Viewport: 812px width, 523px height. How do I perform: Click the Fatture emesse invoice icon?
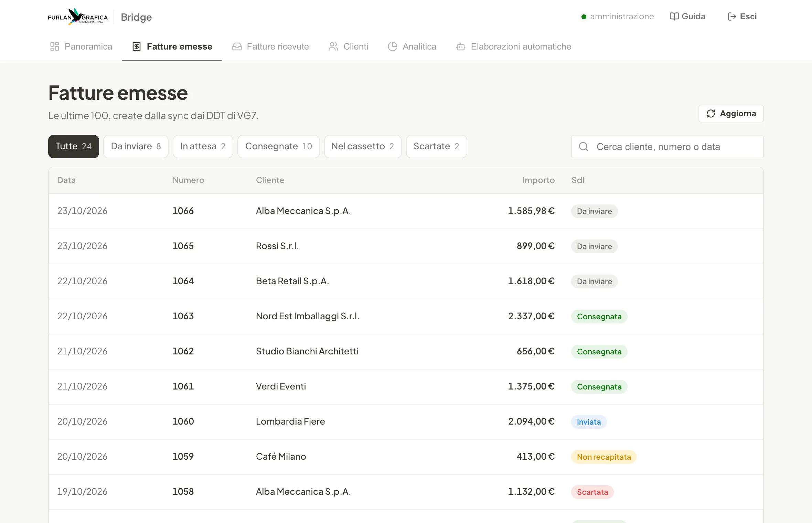[x=137, y=46]
